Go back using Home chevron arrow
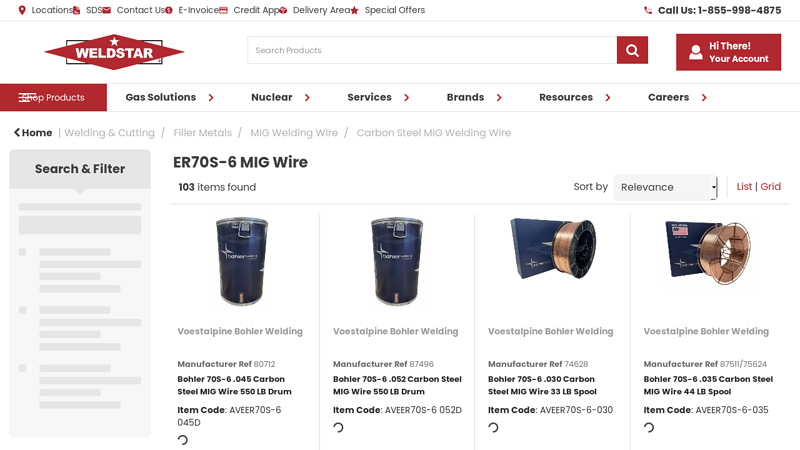Image resolution: width=800 pixels, height=450 pixels. [x=17, y=133]
